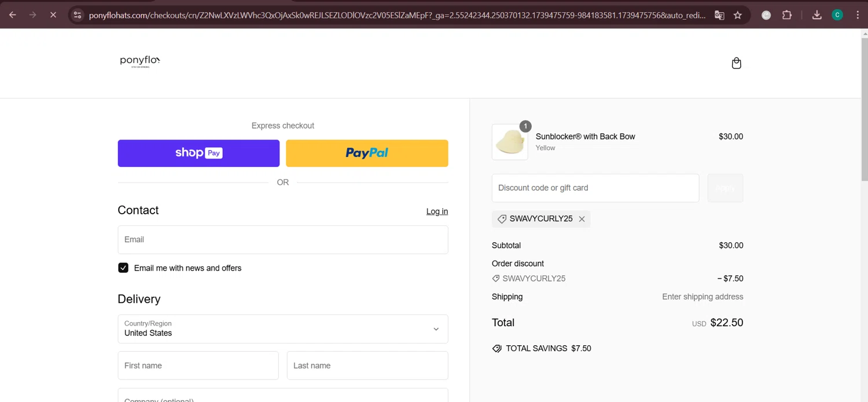The height and width of the screenshot is (402, 868).
Task: Click the Contact section heading
Action: (x=138, y=210)
